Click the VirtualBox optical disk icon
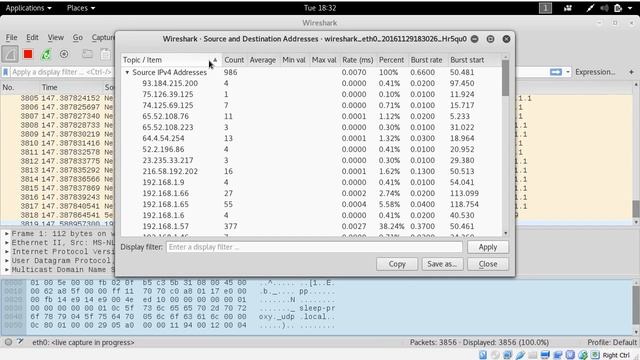 coord(495,355)
